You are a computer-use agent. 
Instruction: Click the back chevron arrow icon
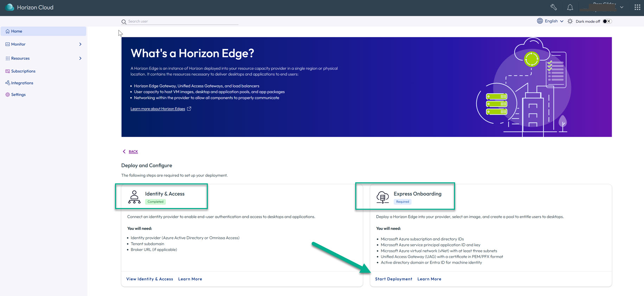point(124,151)
